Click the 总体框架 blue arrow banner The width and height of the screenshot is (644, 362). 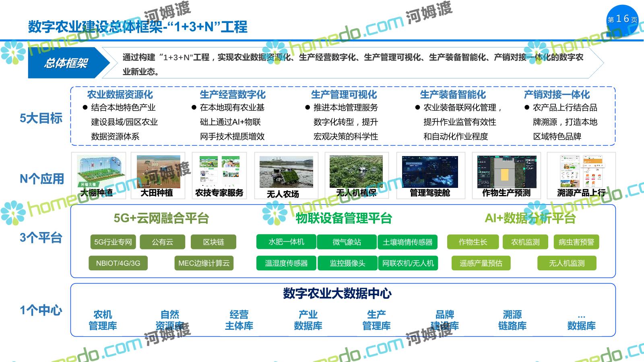point(66,63)
